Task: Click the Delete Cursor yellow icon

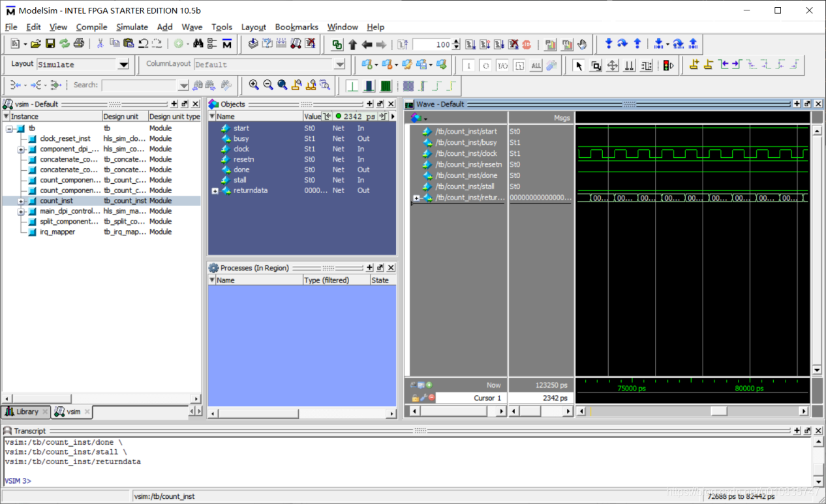Action: click(x=708, y=65)
